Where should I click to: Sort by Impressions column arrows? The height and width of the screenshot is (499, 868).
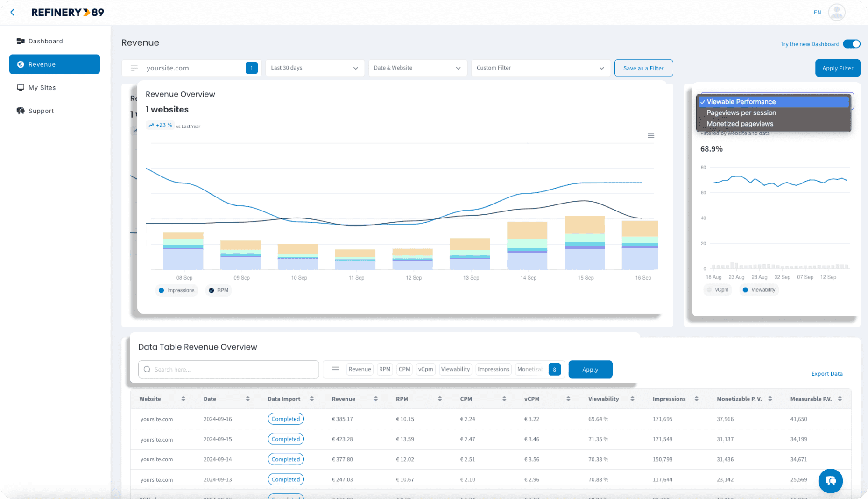point(697,399)
